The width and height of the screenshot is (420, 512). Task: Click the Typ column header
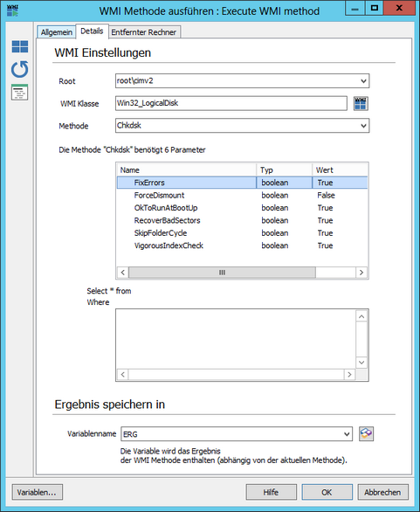pyautogui.click(x=285, y=170)
